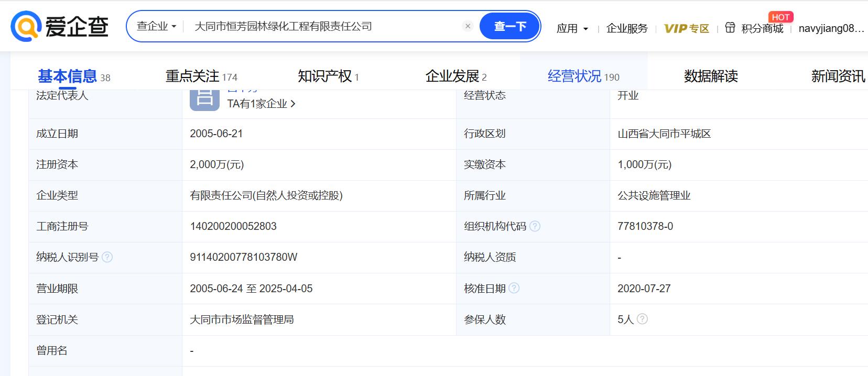Click the 组织机构代码 value 77810378-0

click(x=645, y=226)
